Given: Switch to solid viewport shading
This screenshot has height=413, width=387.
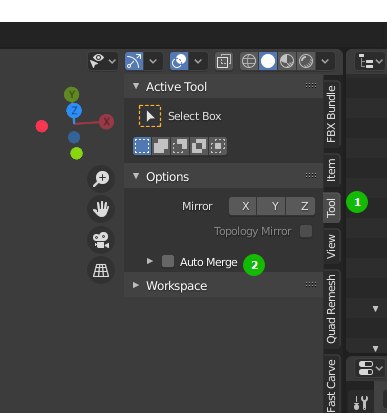Looking at the screenshot, I should coord(268,61).
